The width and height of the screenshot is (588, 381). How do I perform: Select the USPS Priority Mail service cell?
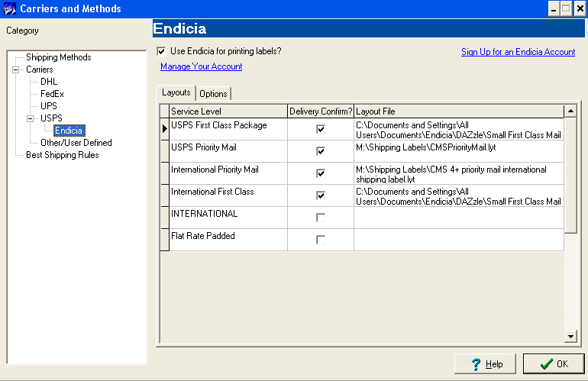click(x=228, y=151)
